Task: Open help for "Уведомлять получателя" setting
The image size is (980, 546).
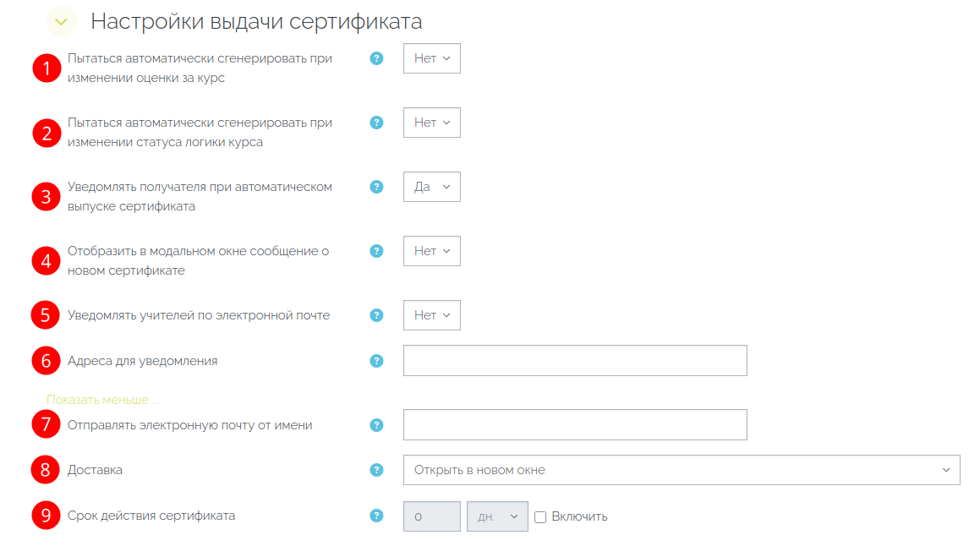Action: [x=377, y=187]
